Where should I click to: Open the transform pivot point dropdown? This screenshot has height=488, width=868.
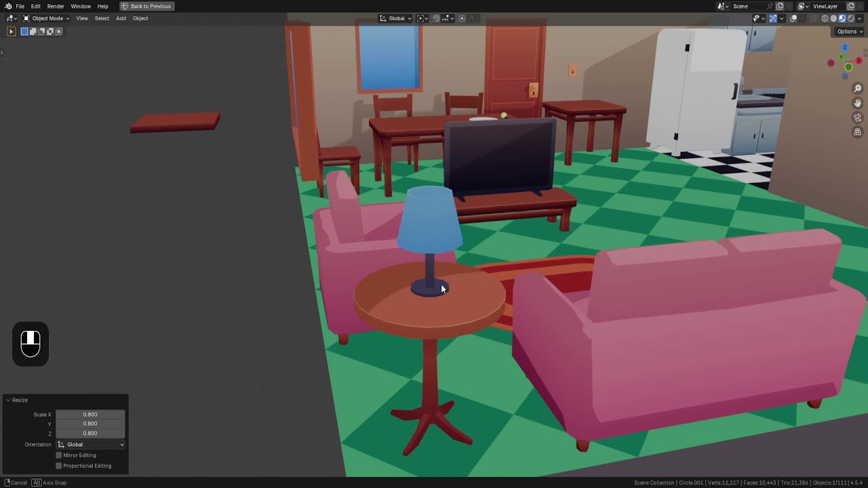coord(422,18)
